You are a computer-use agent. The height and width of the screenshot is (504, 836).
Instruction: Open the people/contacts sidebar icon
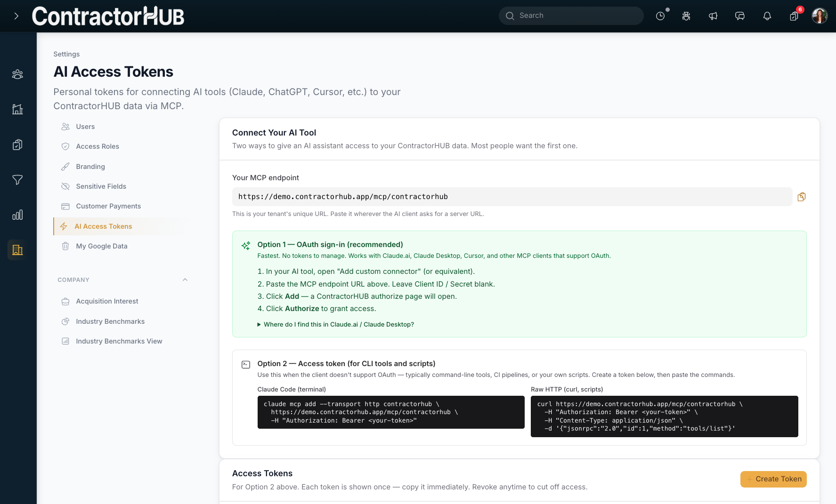17,74
